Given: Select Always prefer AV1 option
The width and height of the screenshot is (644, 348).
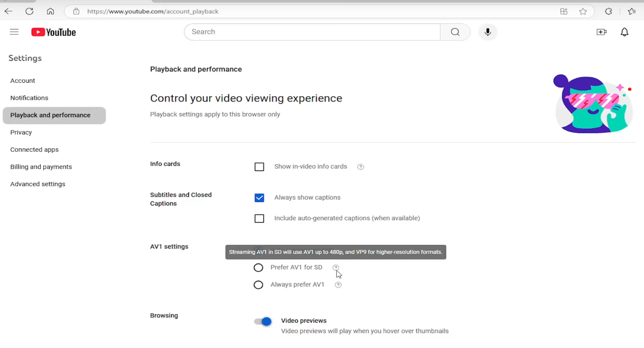Looking at the screenshot, I should [258, 285].
